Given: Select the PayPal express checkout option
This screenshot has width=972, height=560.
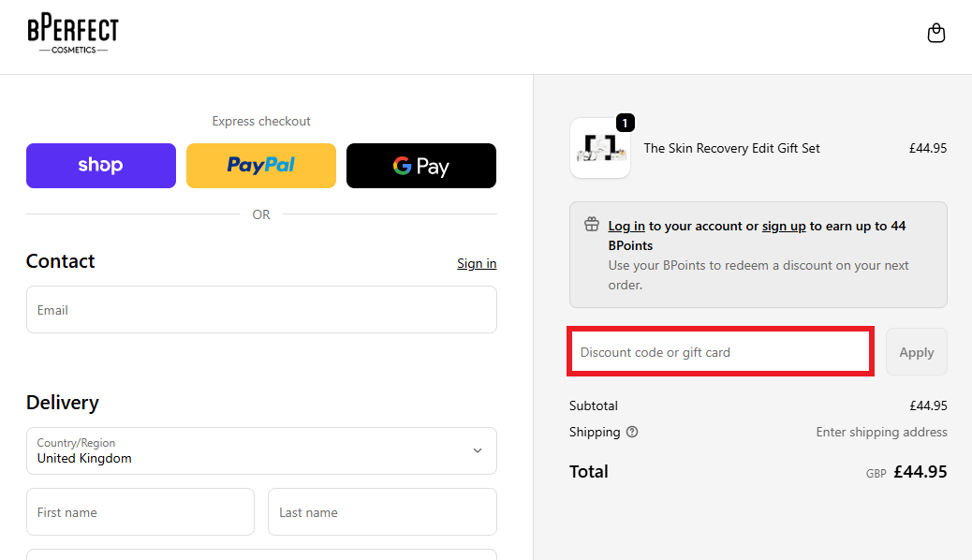Looking at the screenshot, I should pos(260,165).
